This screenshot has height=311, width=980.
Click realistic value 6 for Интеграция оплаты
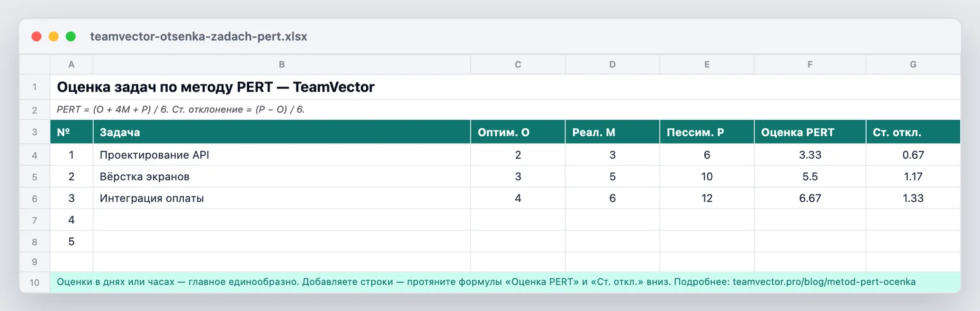[612, 198]
